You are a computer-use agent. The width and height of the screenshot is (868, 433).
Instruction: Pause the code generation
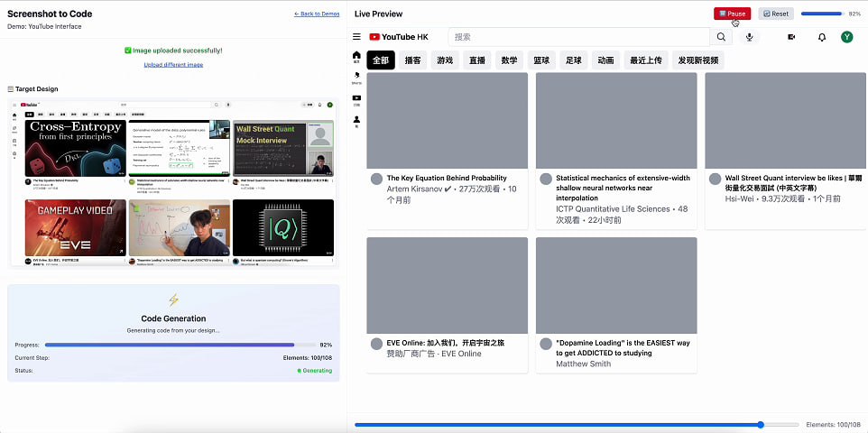click(x=732, y=14)
